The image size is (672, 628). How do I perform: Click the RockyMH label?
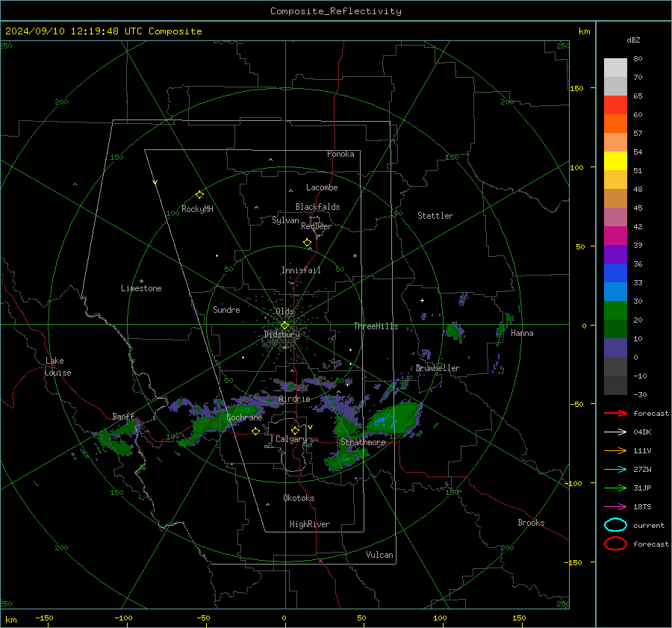[197, 209]
